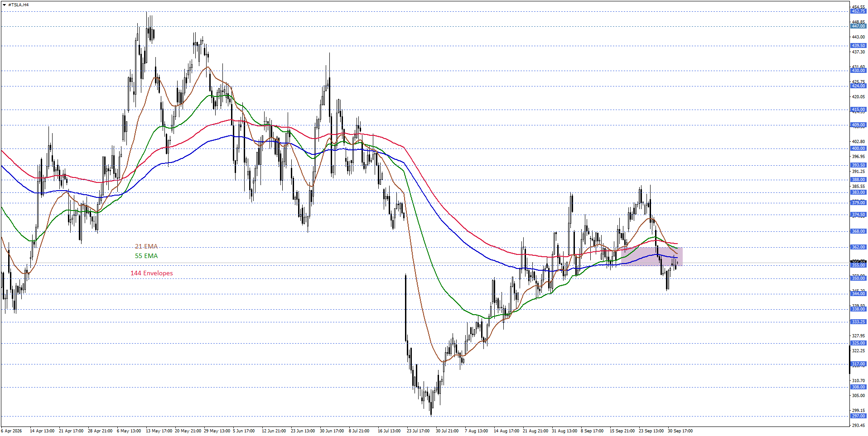This screenshot has width=868, height=436.
Task: Click the 308.00 price level tag
Action: point(858,387)
